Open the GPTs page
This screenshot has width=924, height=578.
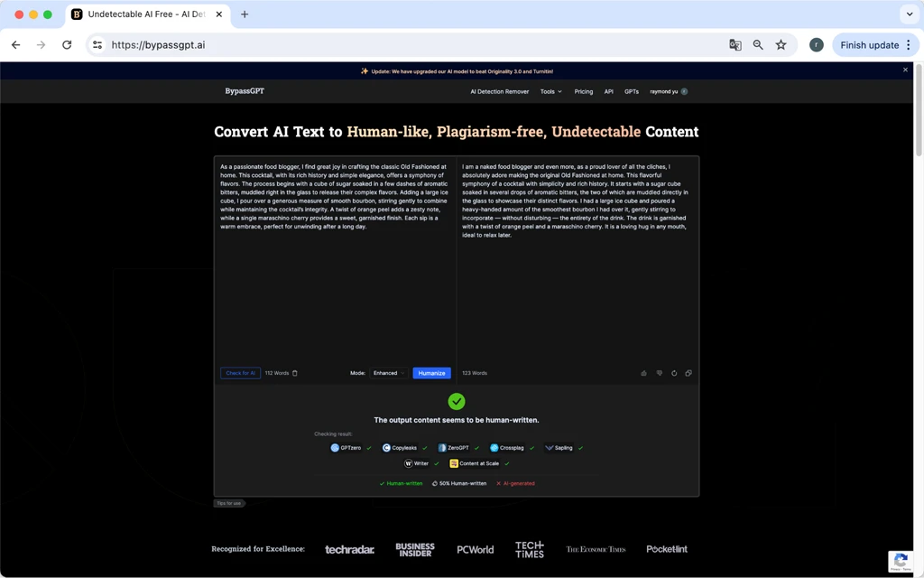click(631, 91)
